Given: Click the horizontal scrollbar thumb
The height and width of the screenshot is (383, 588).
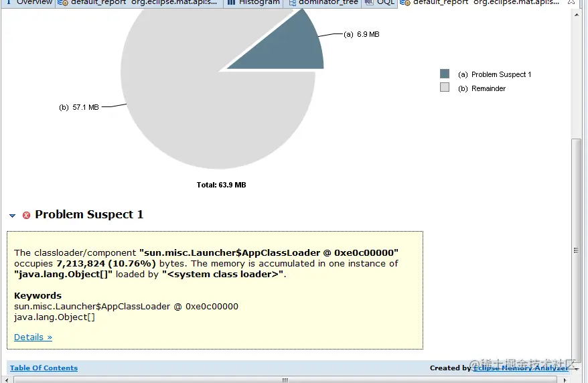Looking at the screenshot, I should point(285,380).
